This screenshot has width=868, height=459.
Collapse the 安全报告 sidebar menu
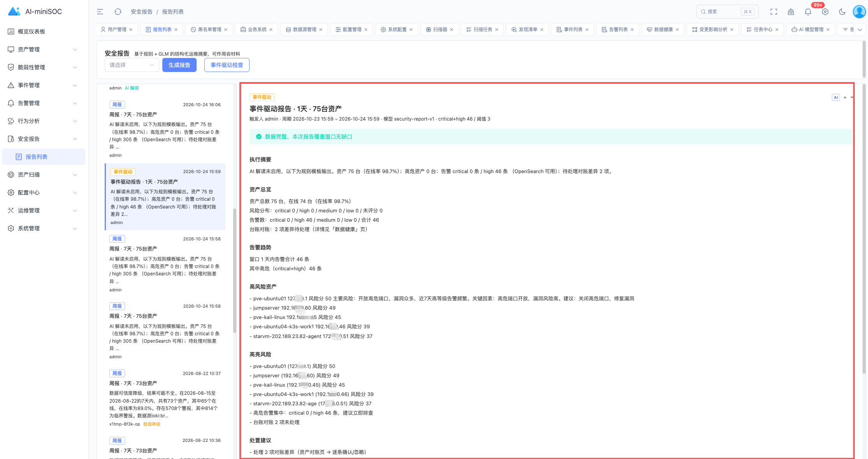pos(43,139)
